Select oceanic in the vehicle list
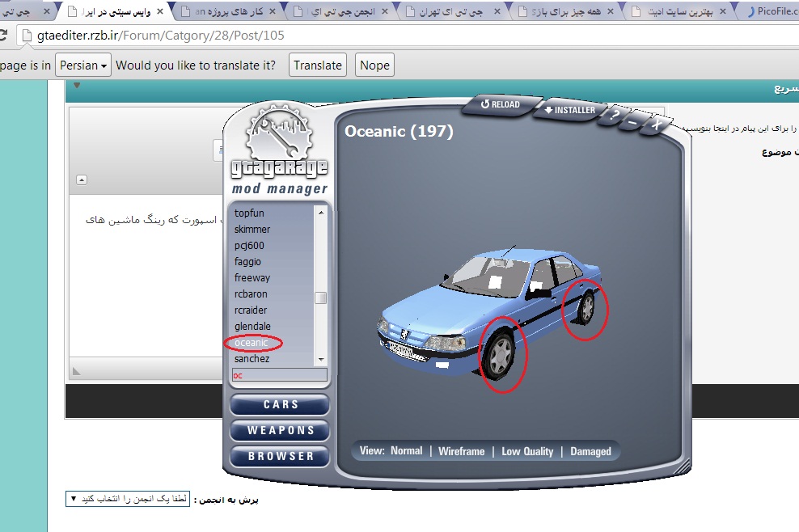 tap(252, 343)
